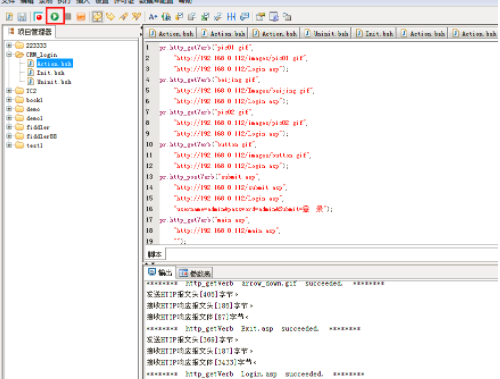Click code line 17 http_getVerb 'main.asp'
The height and width of the screenshot is (379, 500).
point(204,220)
